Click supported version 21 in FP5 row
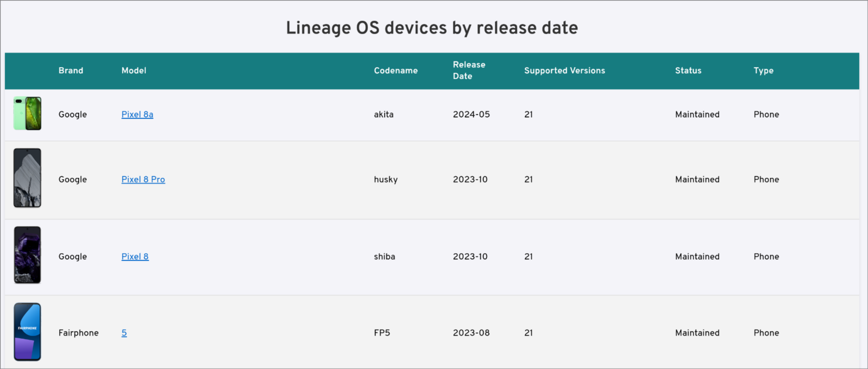The image size is (868, 369). coord(528,333)
